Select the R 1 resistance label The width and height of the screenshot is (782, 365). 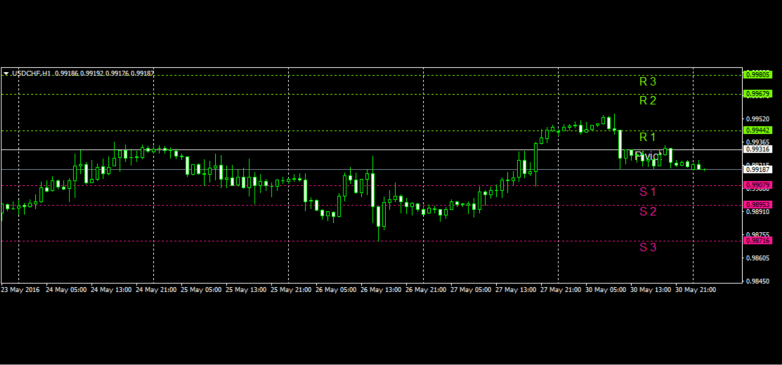(x=648, y=137)
